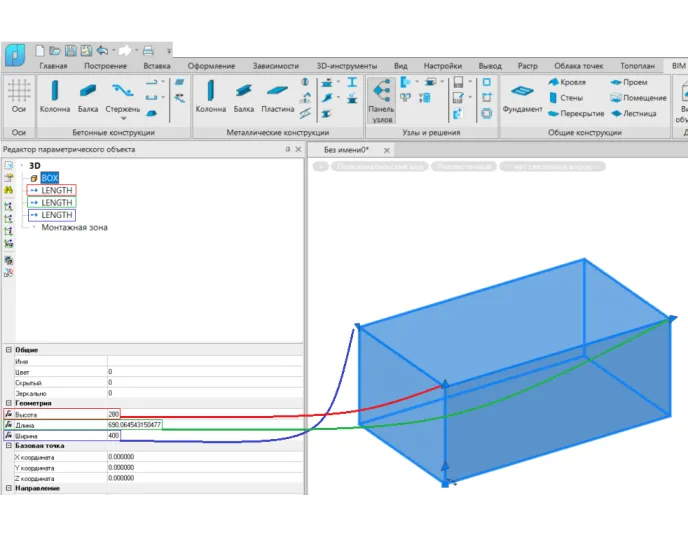Image resolution: width=688 pixels, height=537 pixels.
Task: Select Колонна in Металлические конструкции
Action: (211, 96)
